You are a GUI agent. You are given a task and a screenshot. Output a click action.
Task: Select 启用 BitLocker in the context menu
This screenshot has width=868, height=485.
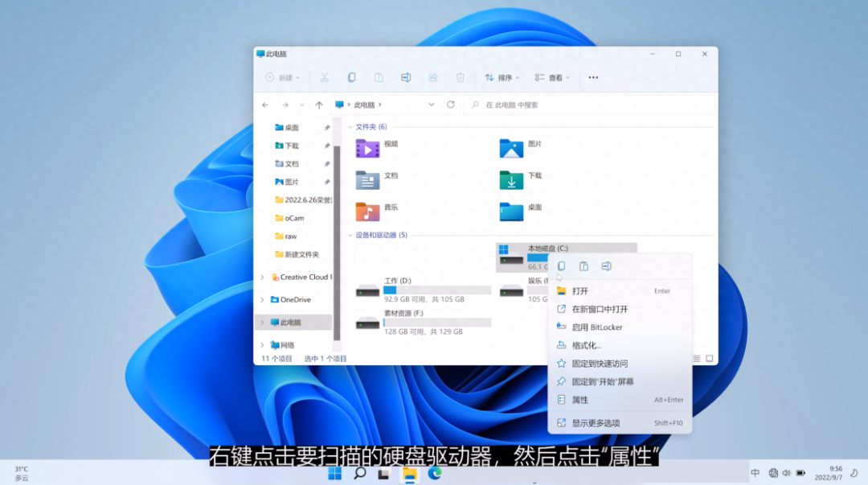[596, 327]
